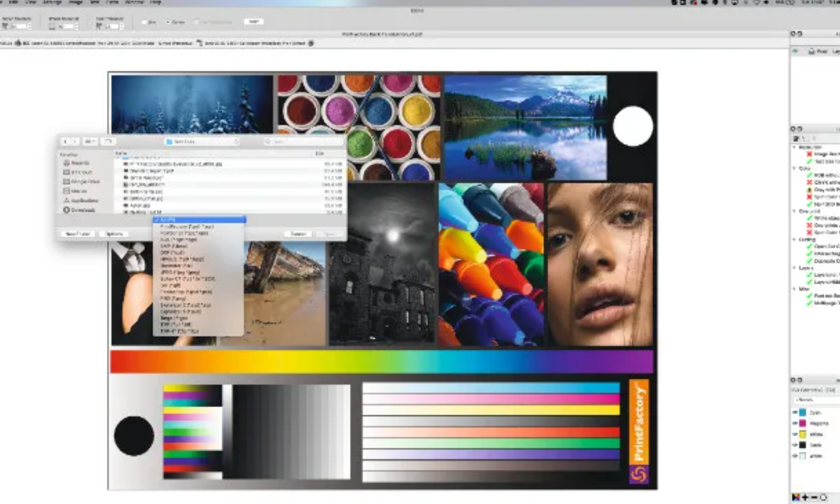840x504 pixels.
Task: Click the Options button in the dialog
Action: click(113, 234)
